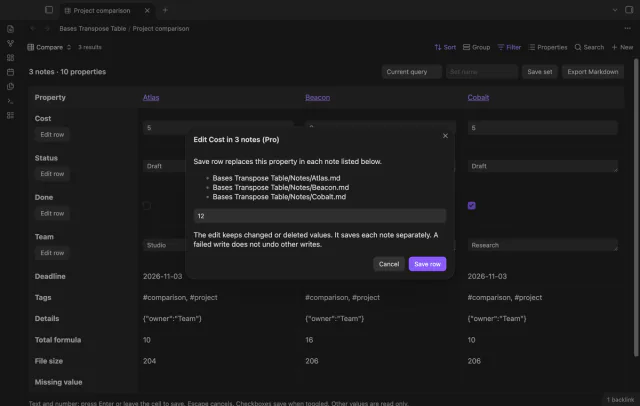
Task: Click the Atlas Team Studio field
Action: point(164,245)
